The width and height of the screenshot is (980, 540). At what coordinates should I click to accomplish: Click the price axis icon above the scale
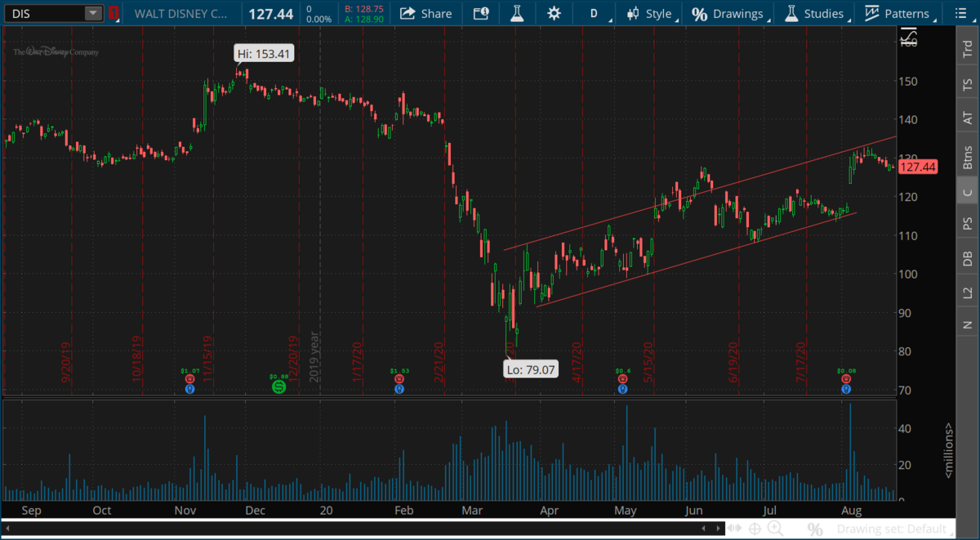(x=907, y=34)
